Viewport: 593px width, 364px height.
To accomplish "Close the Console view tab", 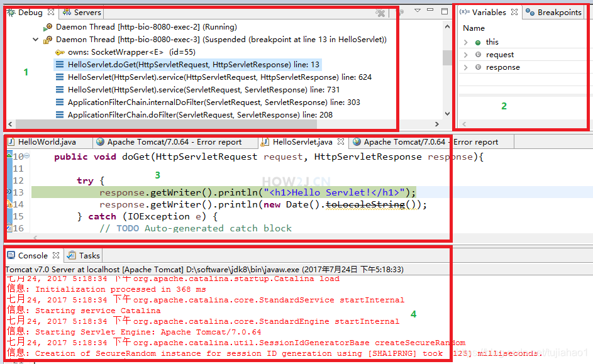I will [x=56, y=255].
